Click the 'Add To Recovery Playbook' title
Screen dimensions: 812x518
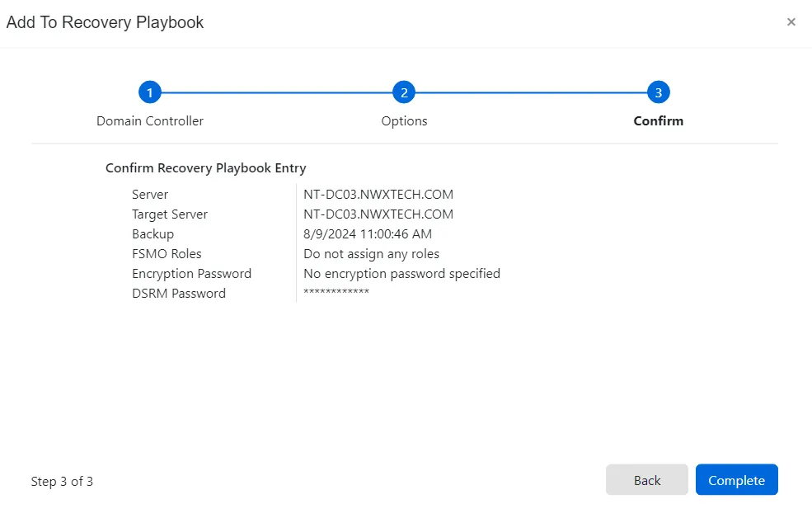(105, 22)
